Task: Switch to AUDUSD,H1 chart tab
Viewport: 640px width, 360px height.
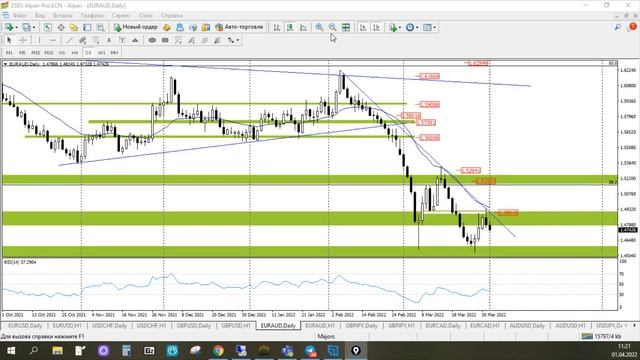Action: pos(570,326)
